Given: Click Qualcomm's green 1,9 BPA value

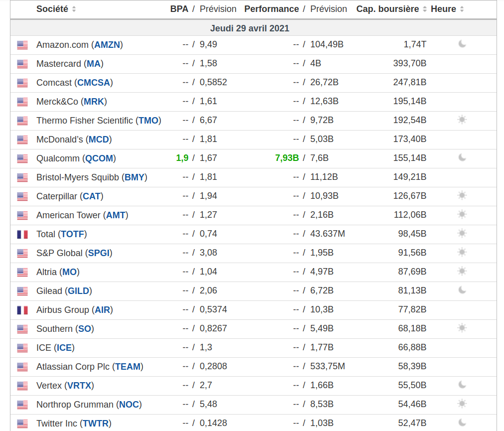Looking at the screenshot, I should 182,158.
